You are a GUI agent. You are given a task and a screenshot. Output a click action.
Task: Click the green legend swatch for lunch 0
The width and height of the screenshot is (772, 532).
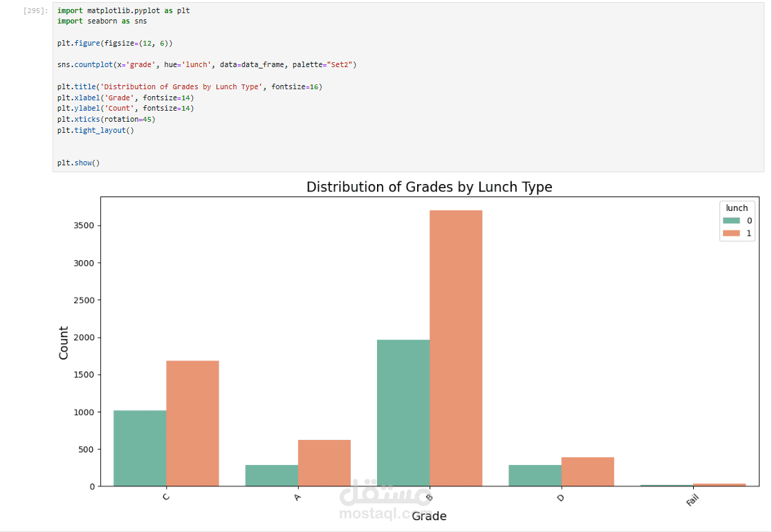click(730, 221)
